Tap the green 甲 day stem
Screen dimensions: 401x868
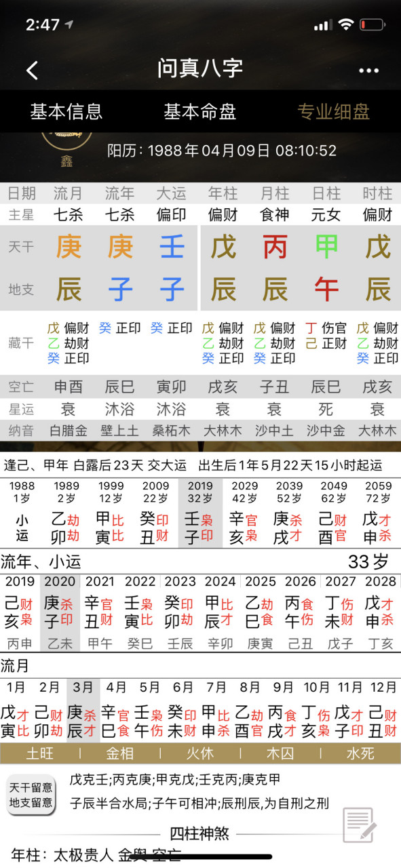click(x=326, y=247)
